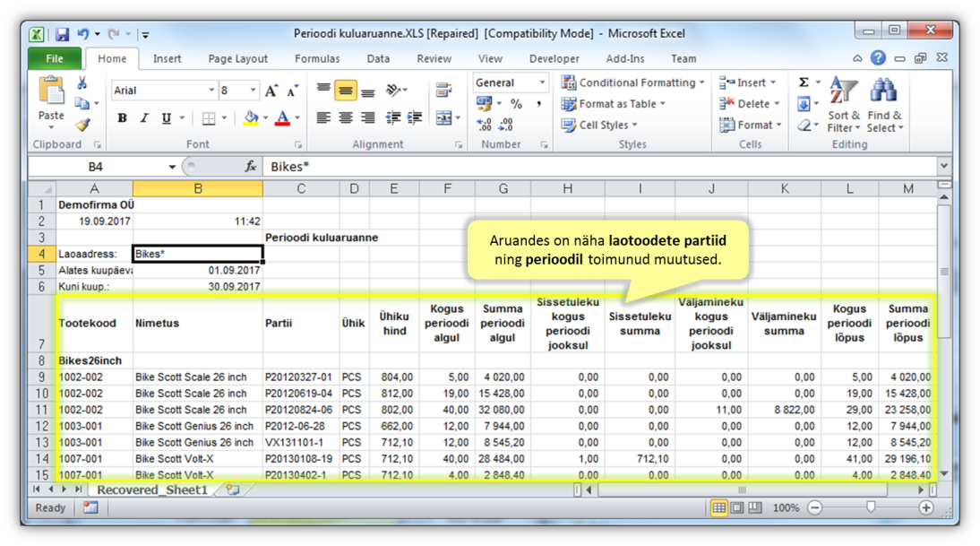Switch to the Insert ribbon tab
The height and width of the screenshot is (546, 980).
167,59
